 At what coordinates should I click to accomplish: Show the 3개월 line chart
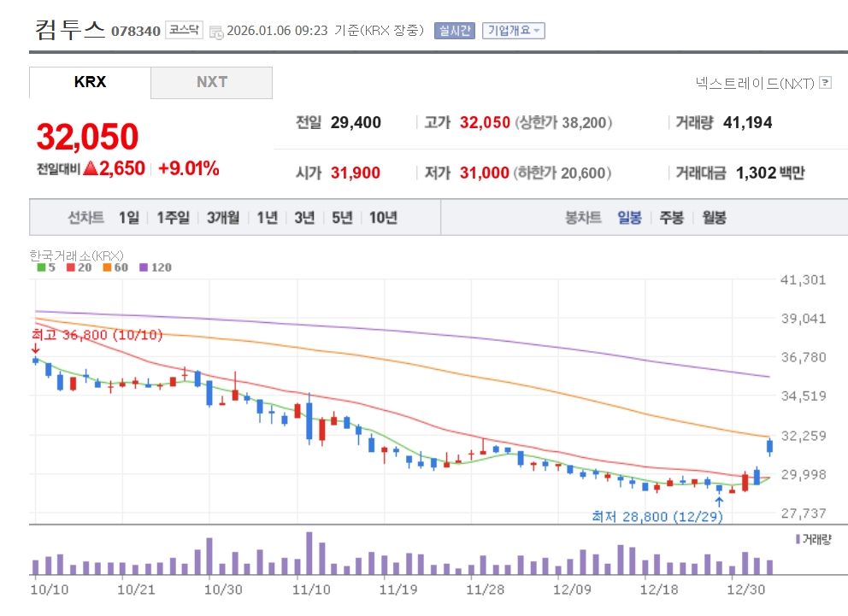click(x=223, y=218)
